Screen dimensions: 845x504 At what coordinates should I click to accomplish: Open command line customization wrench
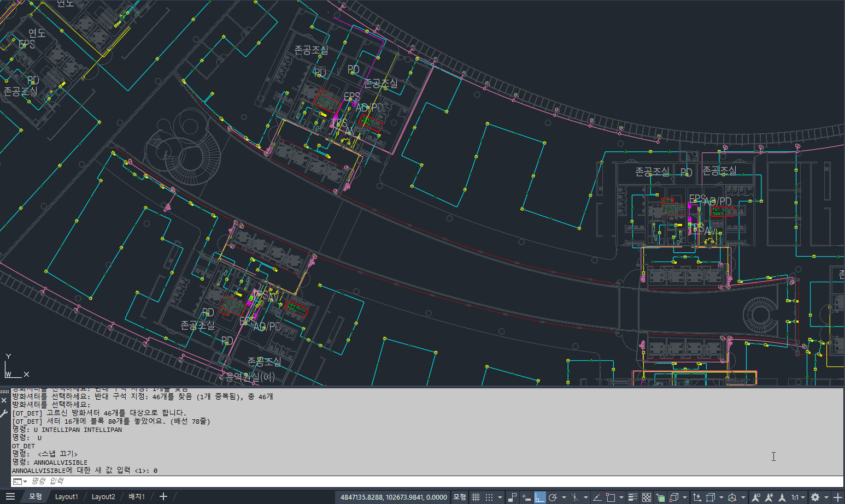click(4, 413)
